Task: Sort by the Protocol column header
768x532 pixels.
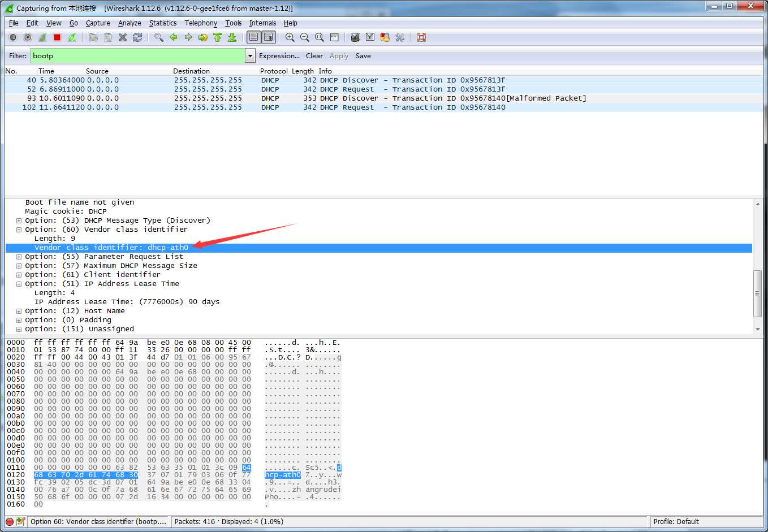Action: point(274,71)
